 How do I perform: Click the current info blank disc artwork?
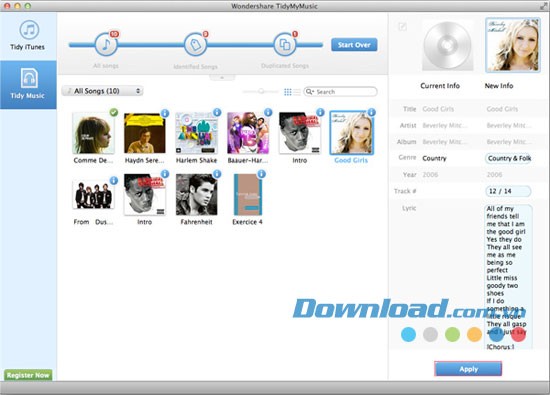click(447, 46)
